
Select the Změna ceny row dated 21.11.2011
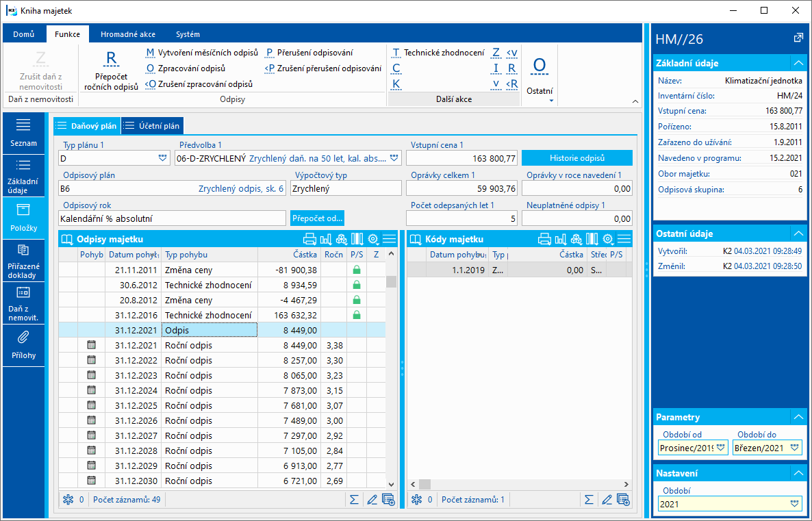[x=222, y=270]
